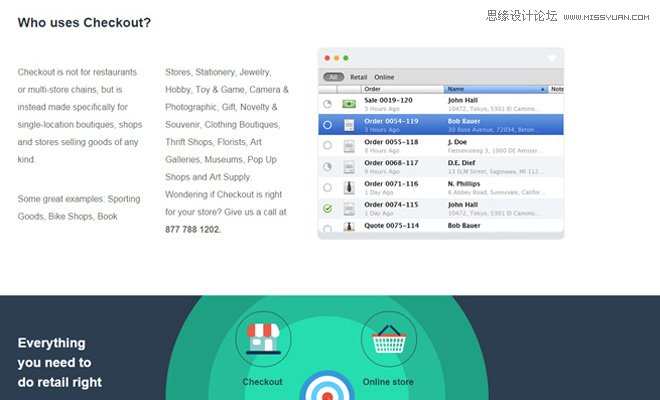Viewport: 660px width, 400px height.
Task: Select the Order 0055-118 row text
Action: pos(391,142)
